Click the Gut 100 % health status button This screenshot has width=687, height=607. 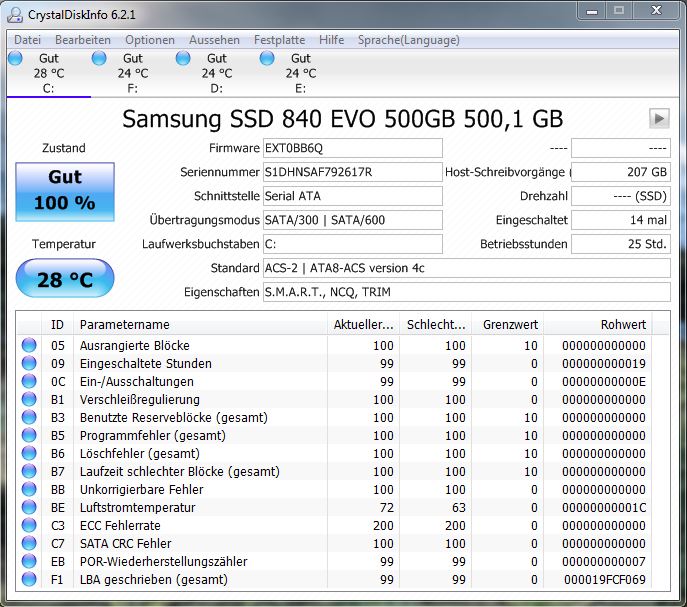click(65, 192)
